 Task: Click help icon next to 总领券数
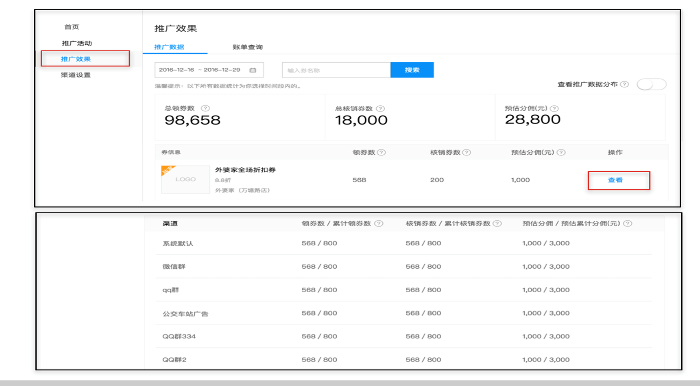pyautogui.click(x=205, y=108)
